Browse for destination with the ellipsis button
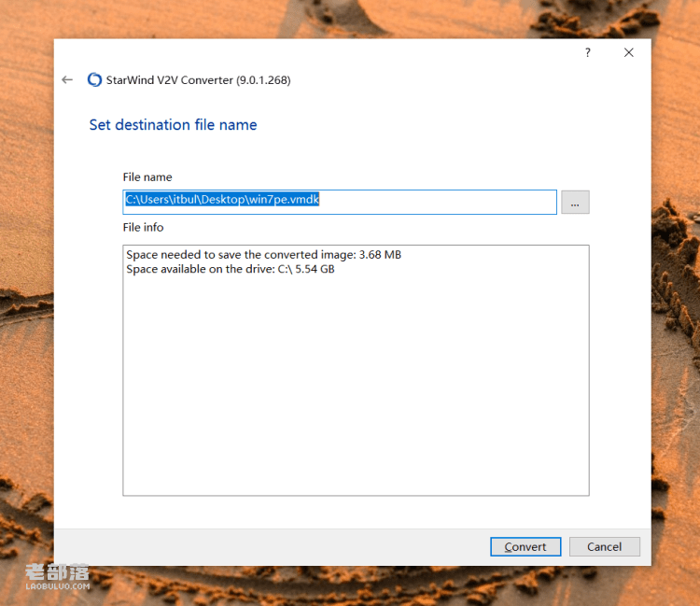 pos(575,203)
